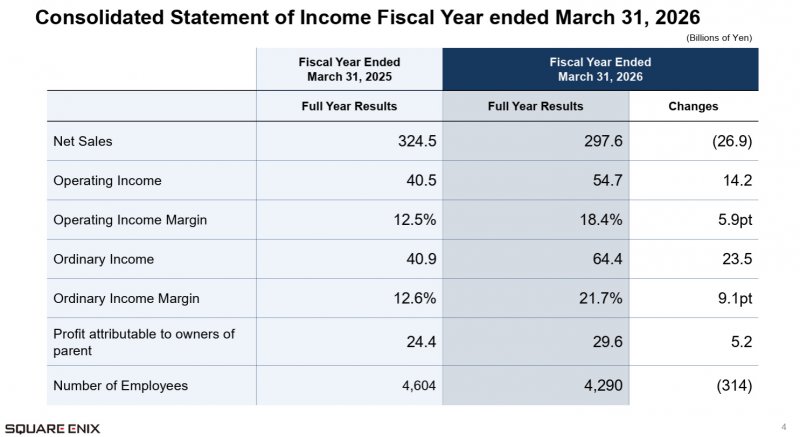Select the 4,290 employees value
This screenshot has height=437, width=800.
[x=603, y=385]
